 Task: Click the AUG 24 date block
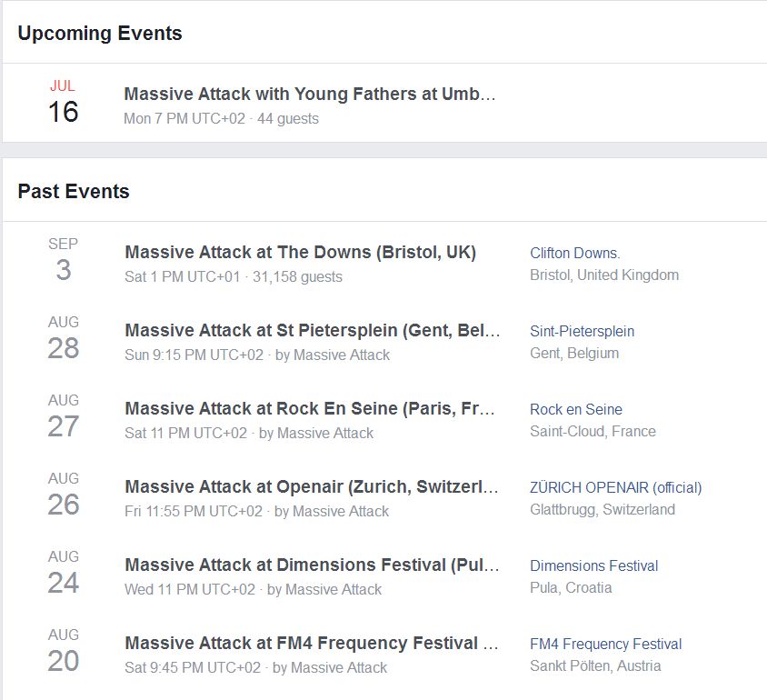63,573
